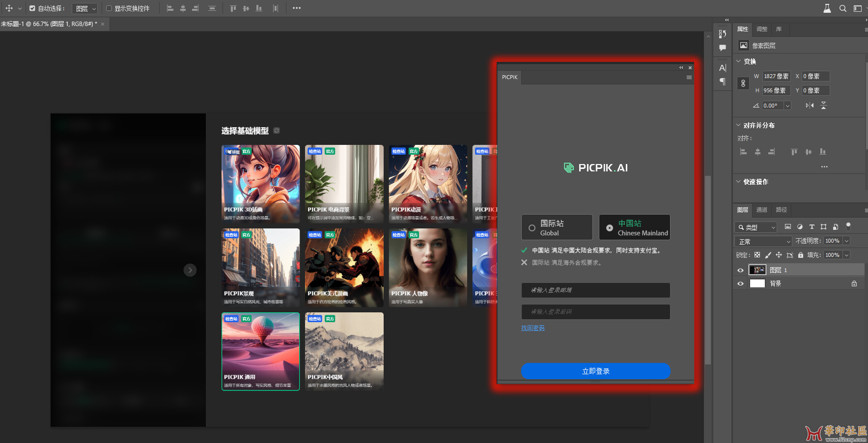Image resolution: width=868 pixels, height=443 pixels.
Task: Filter for shape layers icon
Action: 823,227
